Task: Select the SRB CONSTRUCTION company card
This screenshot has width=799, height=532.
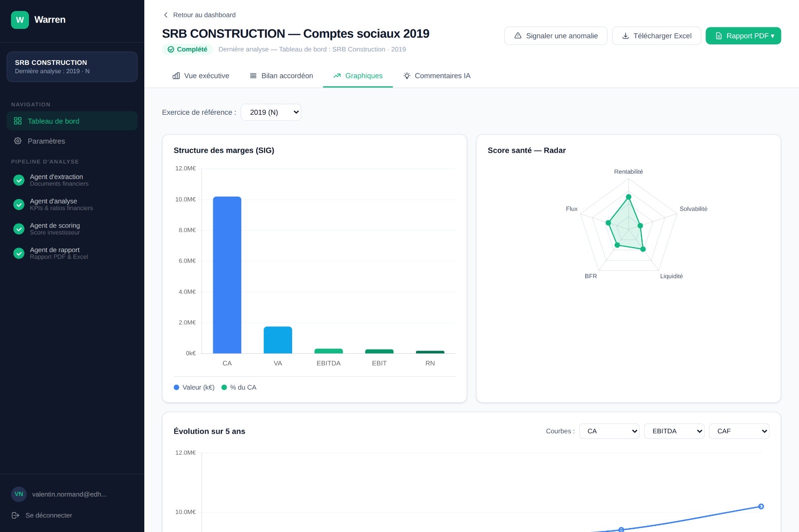Action: coord(72,67)
